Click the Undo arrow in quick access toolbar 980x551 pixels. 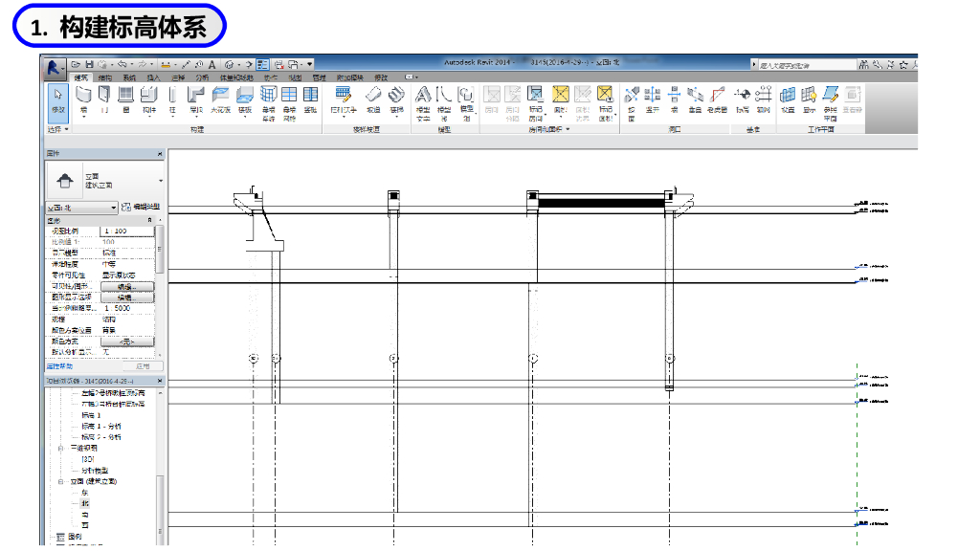coord(122,64)
